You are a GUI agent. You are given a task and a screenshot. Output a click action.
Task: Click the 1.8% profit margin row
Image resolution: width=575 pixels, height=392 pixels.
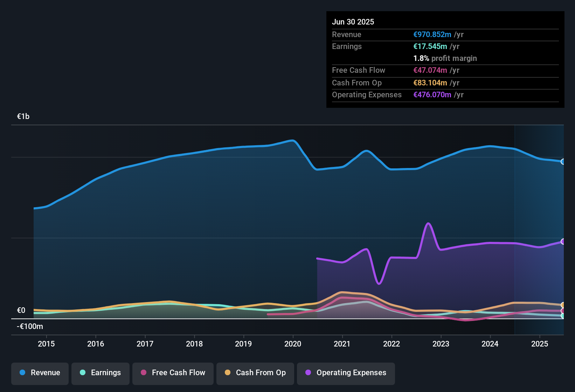445,58
